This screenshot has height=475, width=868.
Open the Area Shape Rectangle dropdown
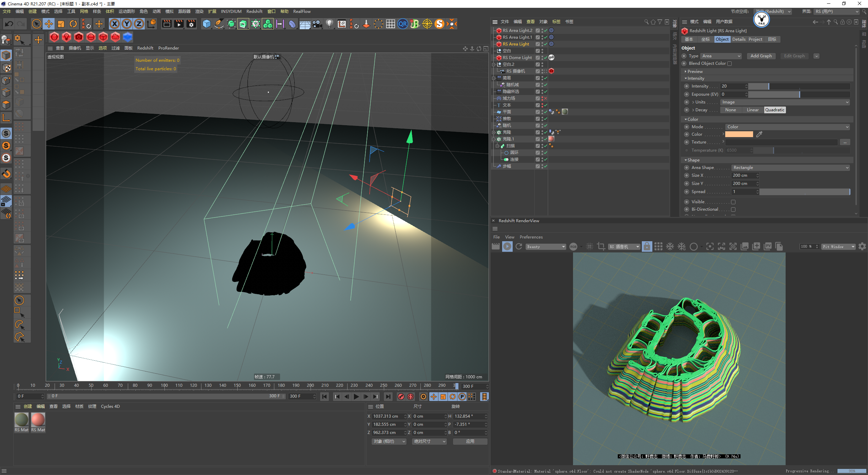(790, 168)
